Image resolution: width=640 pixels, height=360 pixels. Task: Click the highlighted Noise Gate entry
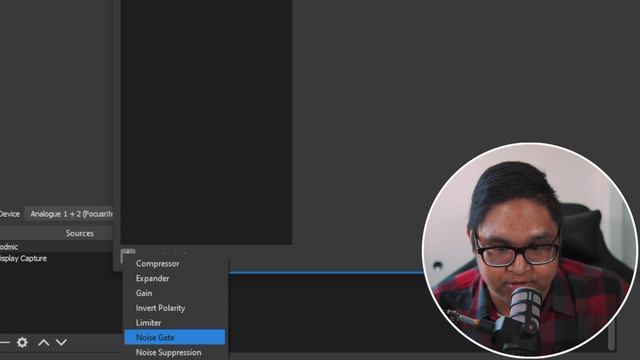tap(175, 337)
